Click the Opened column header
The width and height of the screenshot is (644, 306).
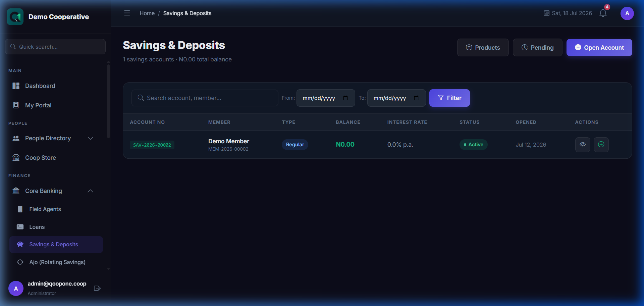point(526,122)
